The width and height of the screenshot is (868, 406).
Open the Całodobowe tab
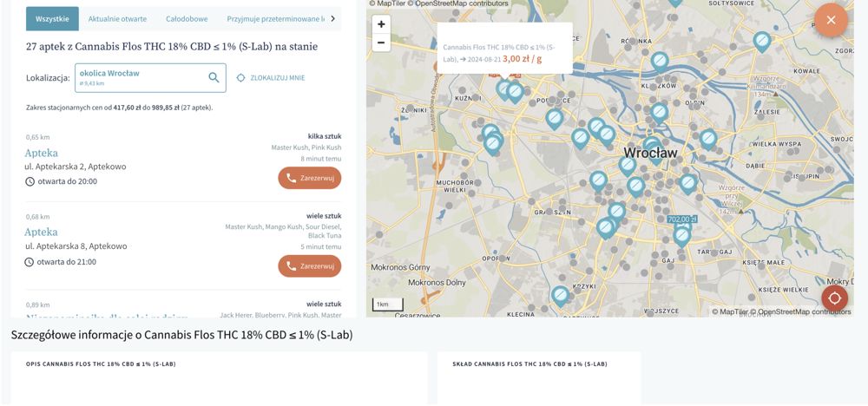pyautogui.click(x=187, y=19)
